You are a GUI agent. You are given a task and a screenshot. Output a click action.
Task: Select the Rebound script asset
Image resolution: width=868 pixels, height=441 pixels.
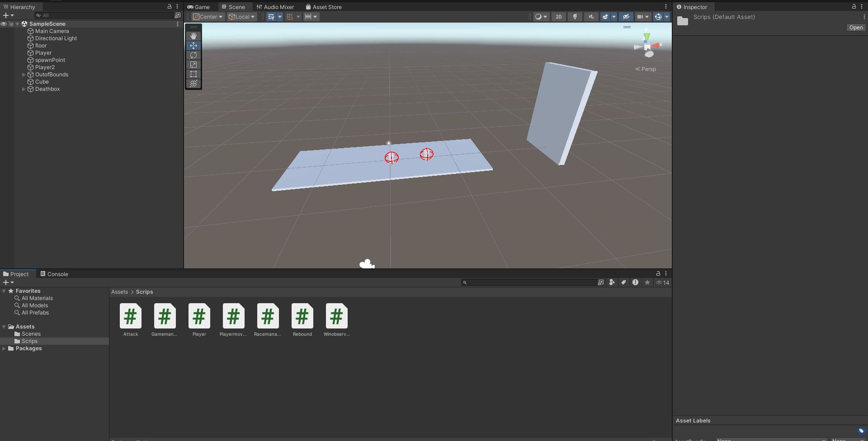pos(302,320)
